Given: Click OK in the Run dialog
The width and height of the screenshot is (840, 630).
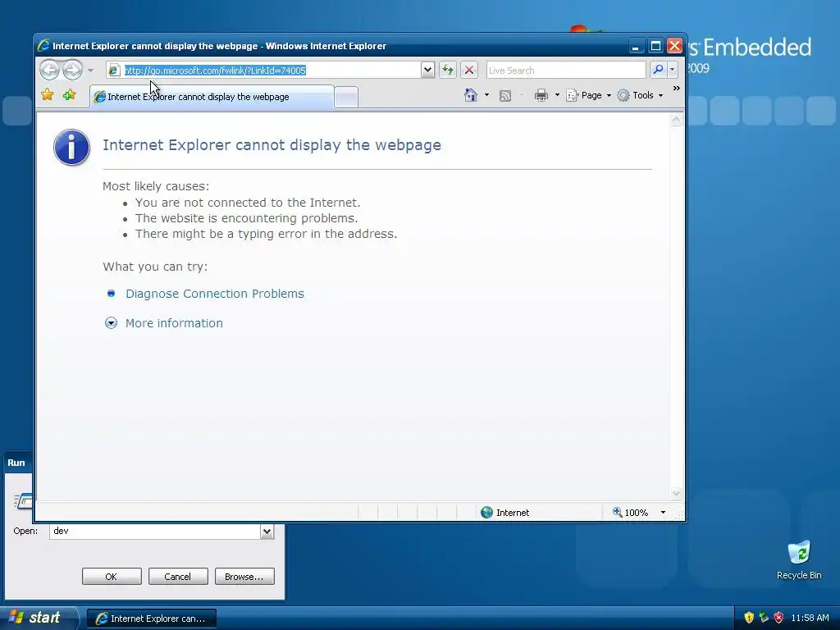Looking at the screenshot, I should click(112, 577).
